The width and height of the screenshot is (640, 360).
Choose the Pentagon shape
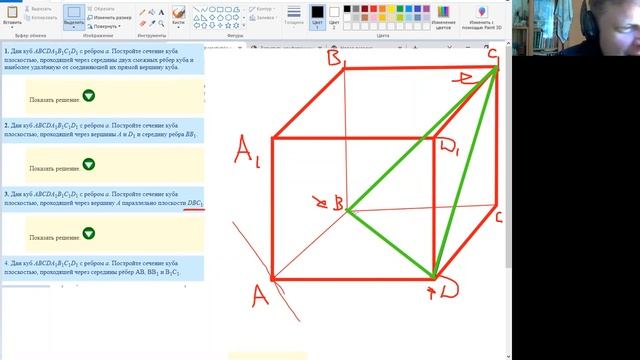coord(220,18)
